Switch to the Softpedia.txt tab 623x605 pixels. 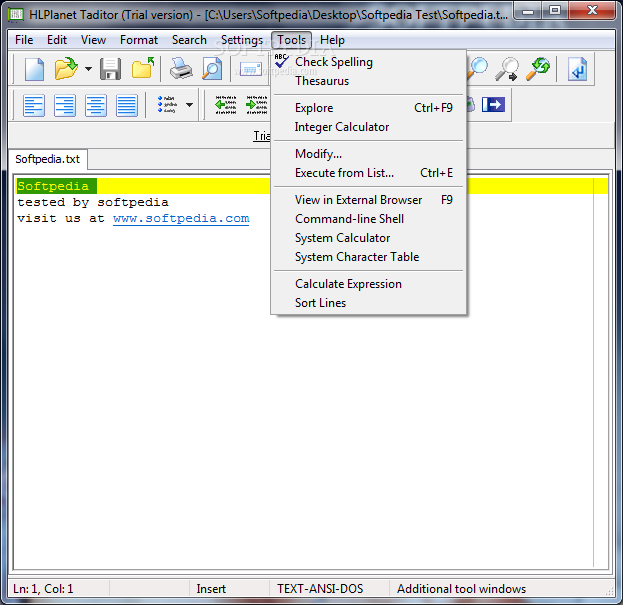tap(47, 159)
